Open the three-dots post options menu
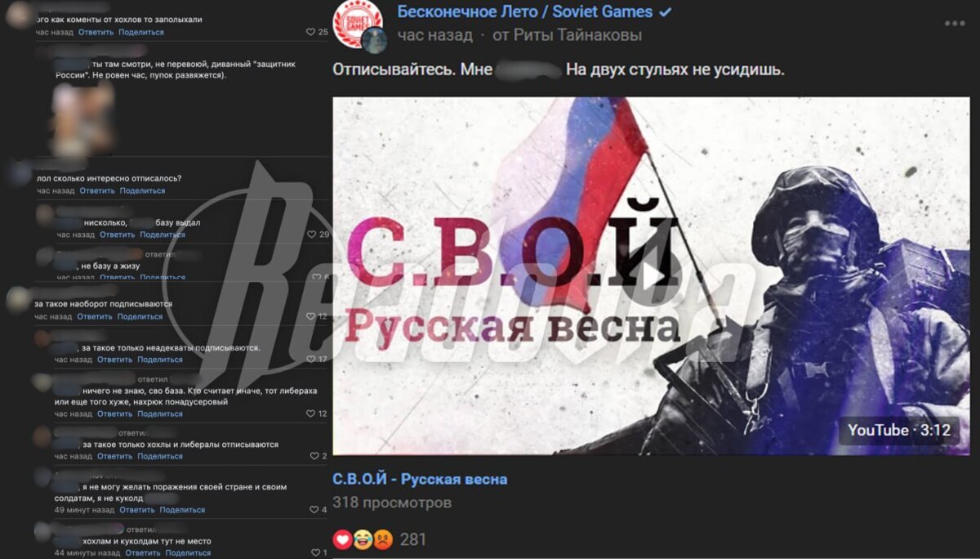The height and width of the screenshot is (559, 980). coord(954,23)
